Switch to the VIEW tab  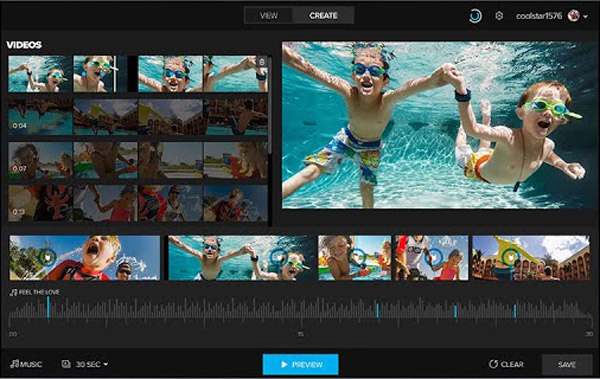269,16
